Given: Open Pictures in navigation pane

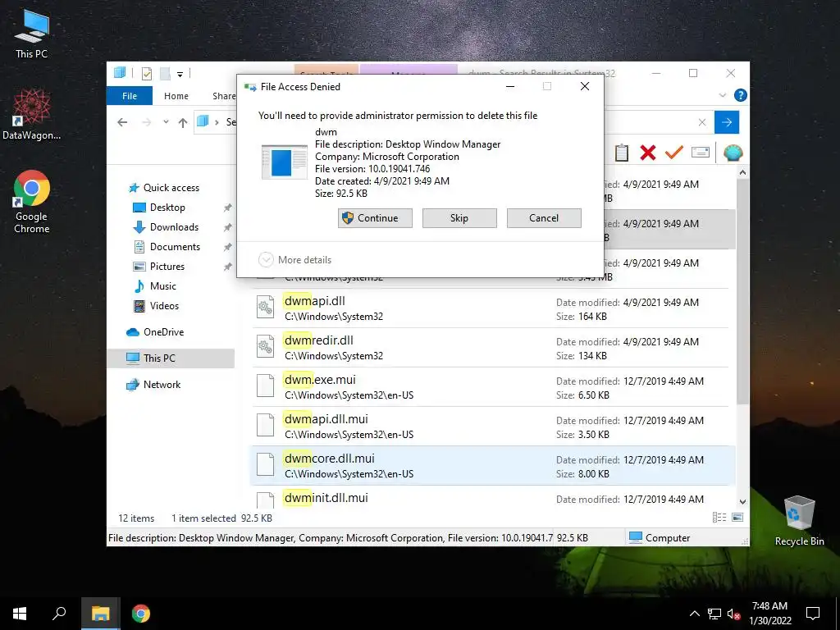Looking at the screenshot, I should tap(158, 267).
